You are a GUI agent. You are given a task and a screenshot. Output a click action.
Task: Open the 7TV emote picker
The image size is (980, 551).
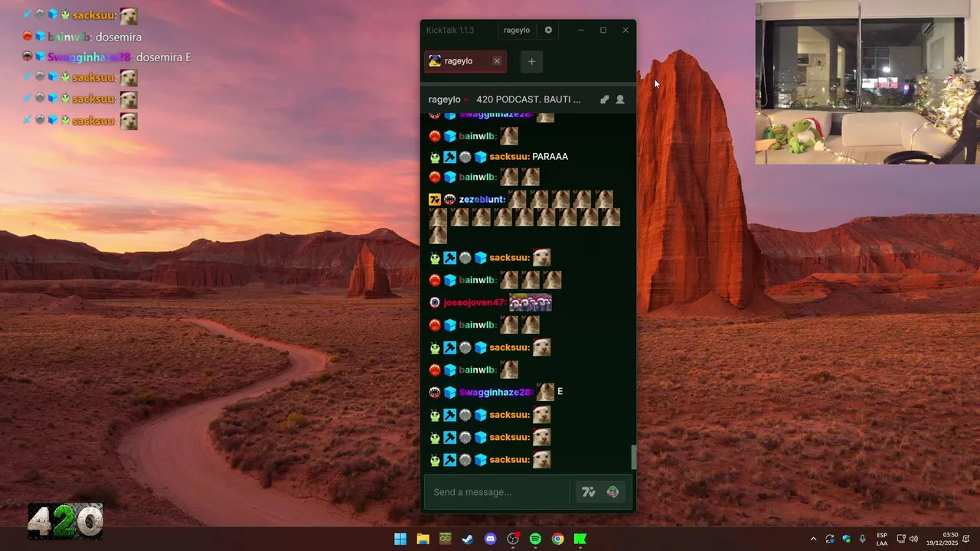589,492
